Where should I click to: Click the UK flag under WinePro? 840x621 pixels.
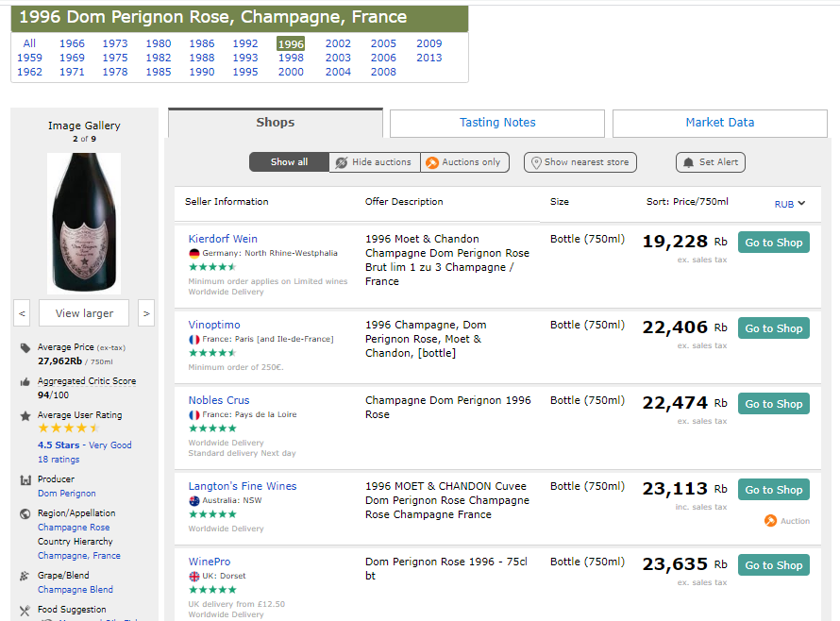click(x=193, y=577)
